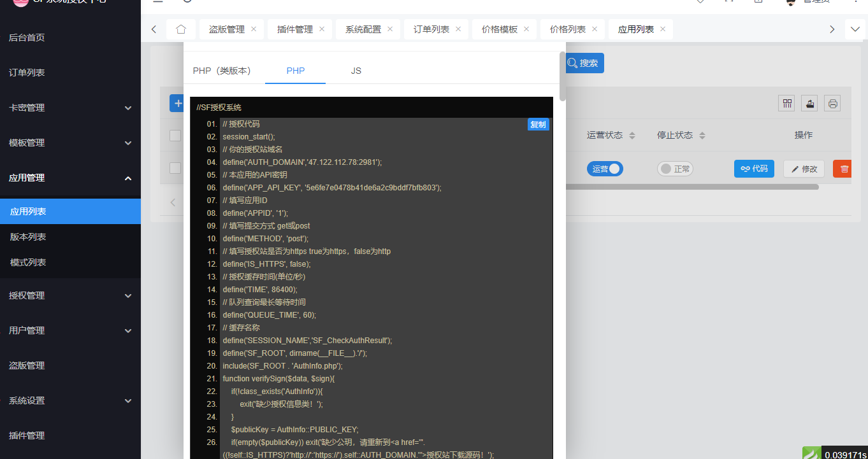868x459 pixels.
Task: Click the home icon in the tab bar
Action: point(181,29)
